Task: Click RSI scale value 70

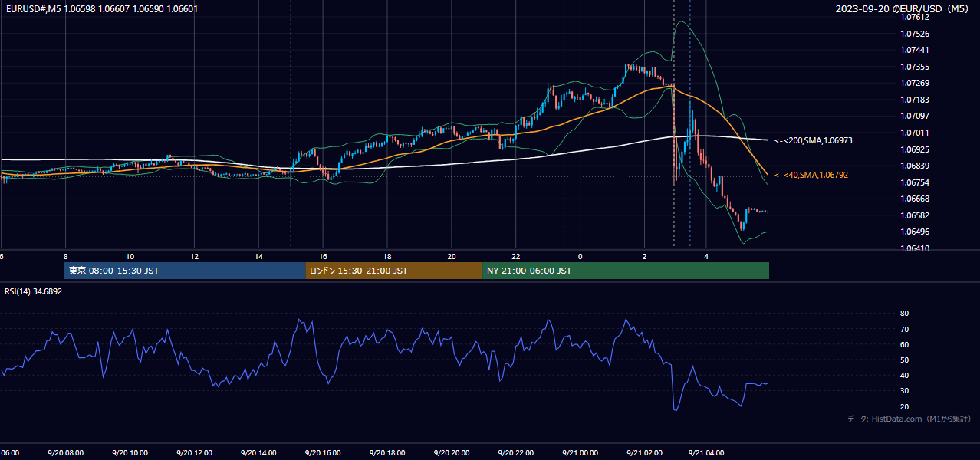Action: [904, 329]
